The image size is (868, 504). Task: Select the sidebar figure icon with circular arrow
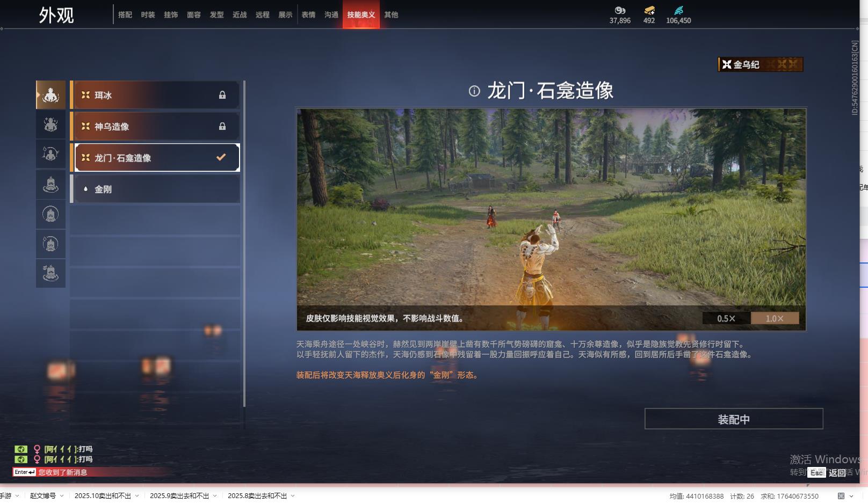tap(50, 154)
